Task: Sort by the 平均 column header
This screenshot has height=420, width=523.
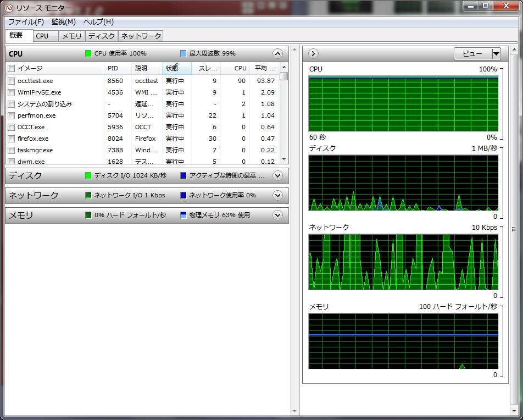Action: tap(264, 68)
